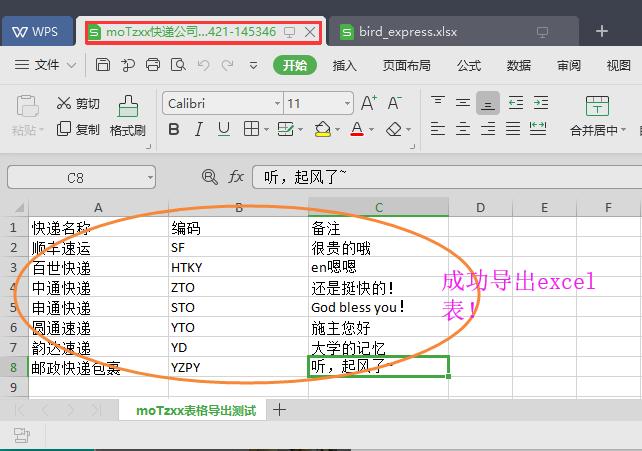This screenshot has height=451, width=642.
Task: Expand the borders dropdown arrow
Action: [x=266, y=130]
